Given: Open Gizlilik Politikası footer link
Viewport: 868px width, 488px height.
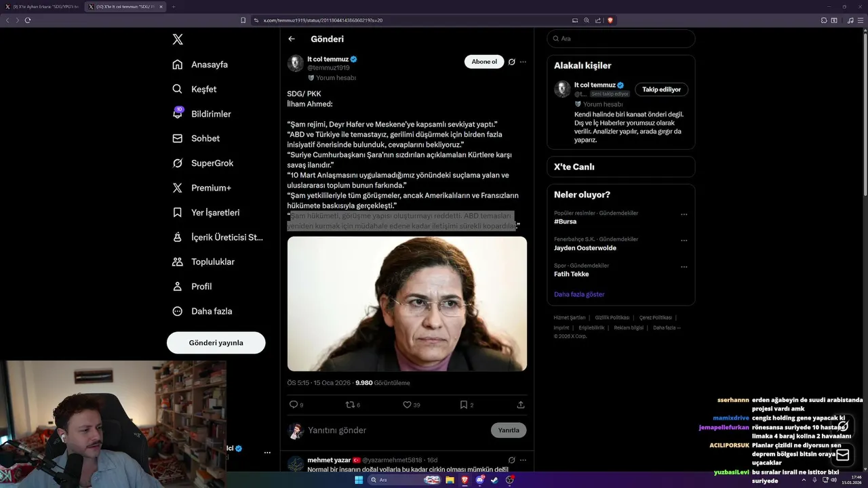Looking at the screenshot, I should pos(612,318).
